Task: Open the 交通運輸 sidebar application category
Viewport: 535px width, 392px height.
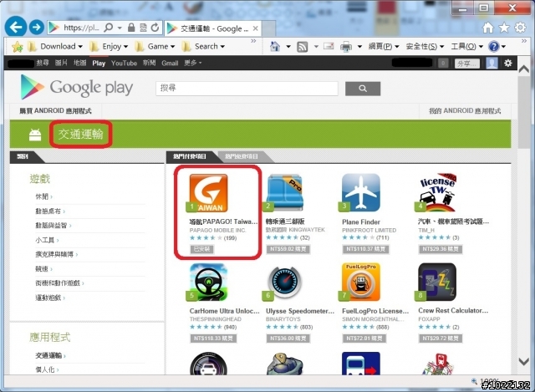Action: (x=50, y=355)
